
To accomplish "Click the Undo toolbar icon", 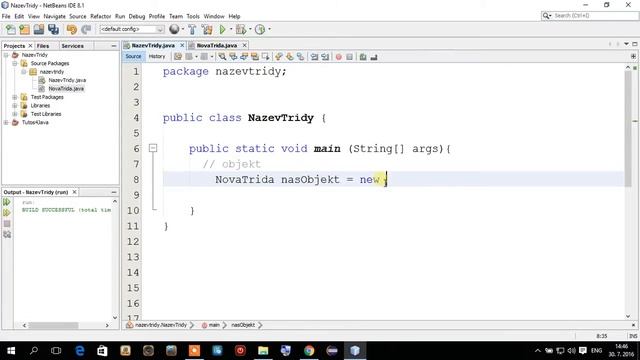I will tap(72, 29).
